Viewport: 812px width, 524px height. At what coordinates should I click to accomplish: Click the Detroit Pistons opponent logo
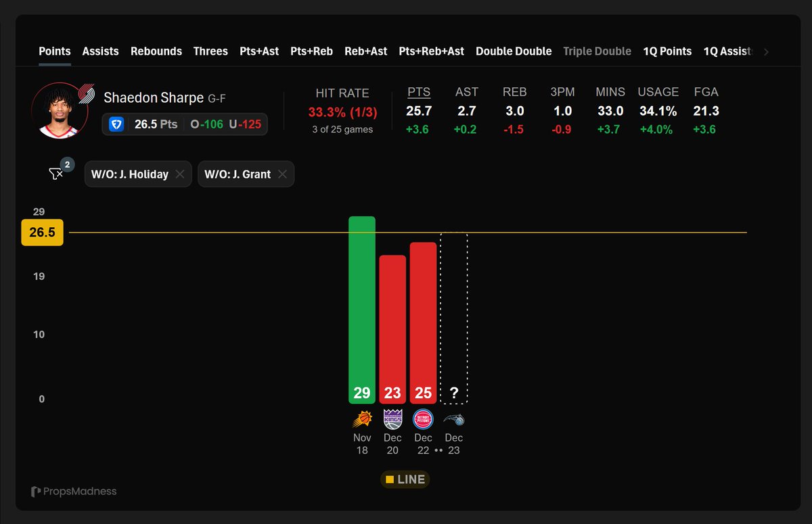[423, 419]
